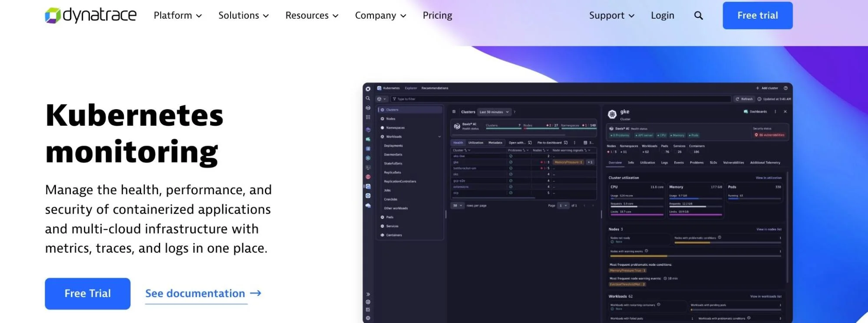Click the cloud icon in dashboard sidebar

pyautogui.click(x=368, y=206)
